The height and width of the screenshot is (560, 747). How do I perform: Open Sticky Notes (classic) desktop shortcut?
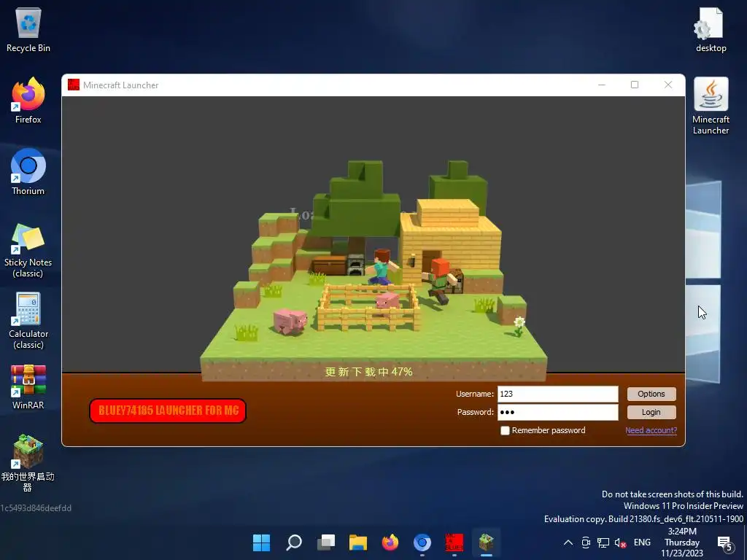pyautogui.click(x=28, y=249)
